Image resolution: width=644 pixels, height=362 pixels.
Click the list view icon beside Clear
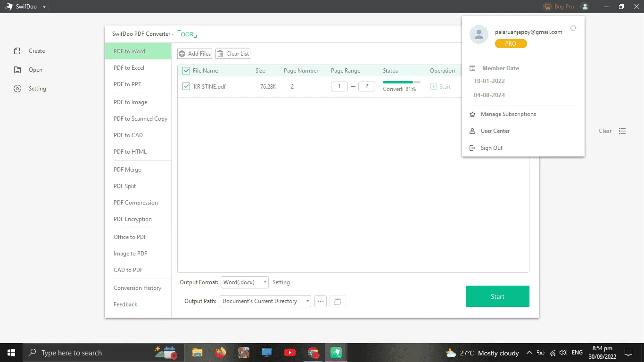click(622, 131)
